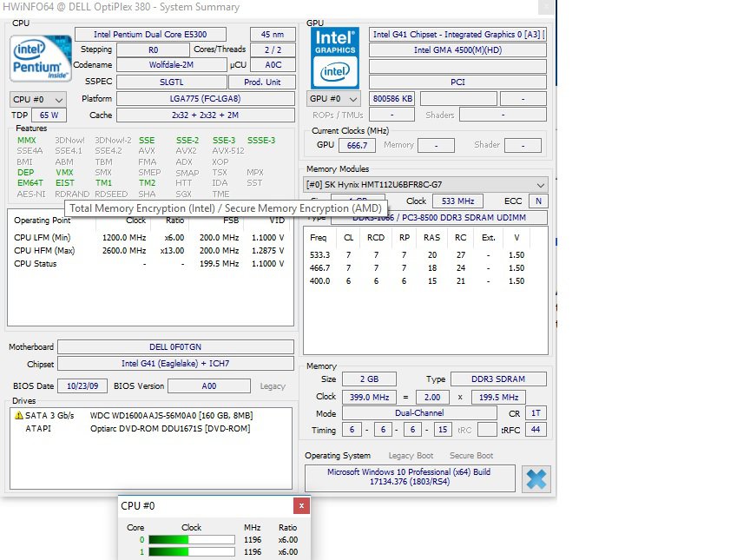Click the DDR3 SDRAM memory type field
Viewport: 750px width, 560px height.
click(498, 379)
